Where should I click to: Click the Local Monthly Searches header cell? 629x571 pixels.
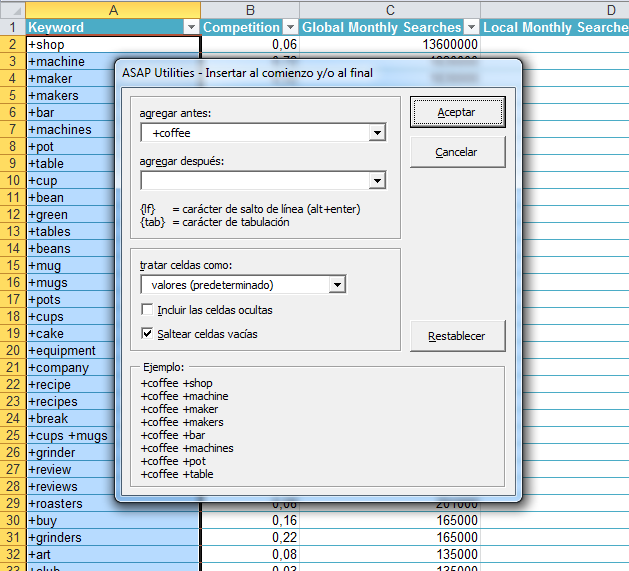pyautogui.click(x=555, y=27)
